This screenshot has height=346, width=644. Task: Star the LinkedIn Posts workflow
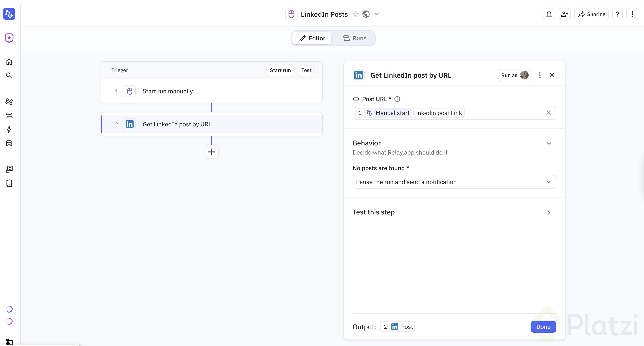pyautogui.click(x=355, y=14)
